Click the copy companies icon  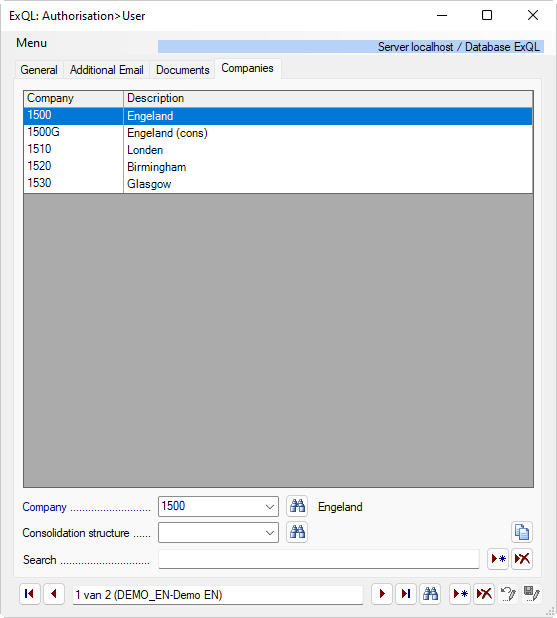pos(522,532)
